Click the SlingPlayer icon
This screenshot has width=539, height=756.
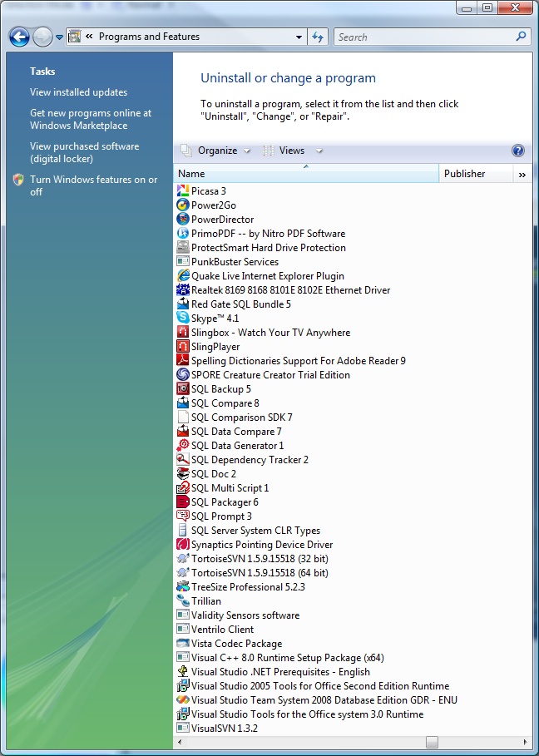[183, 346]
